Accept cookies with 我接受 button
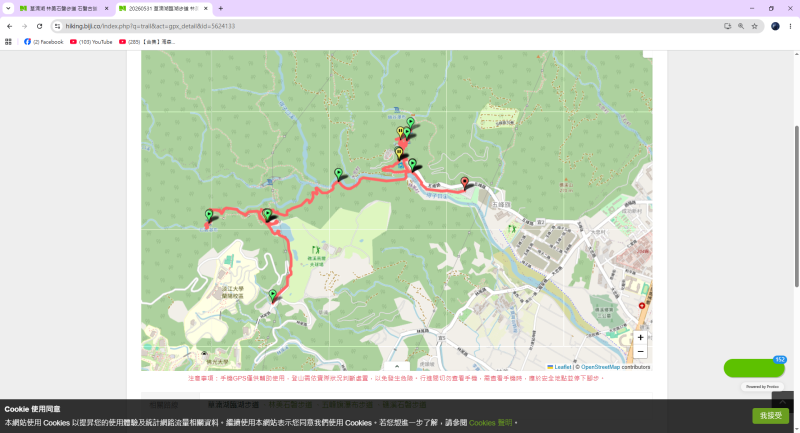800x433 pixels. [770, 416]
